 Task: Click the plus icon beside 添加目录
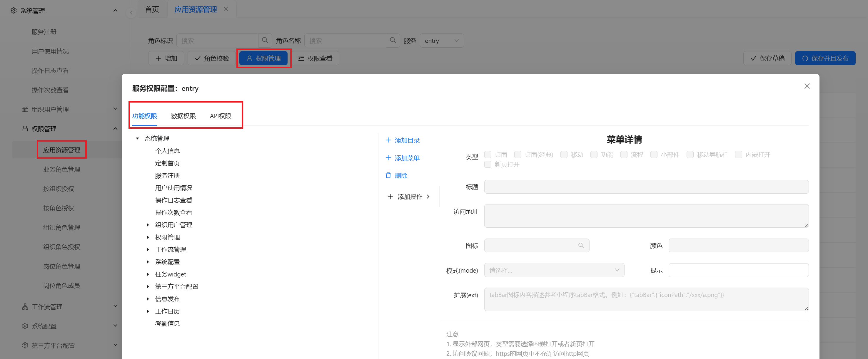(388, 140)
